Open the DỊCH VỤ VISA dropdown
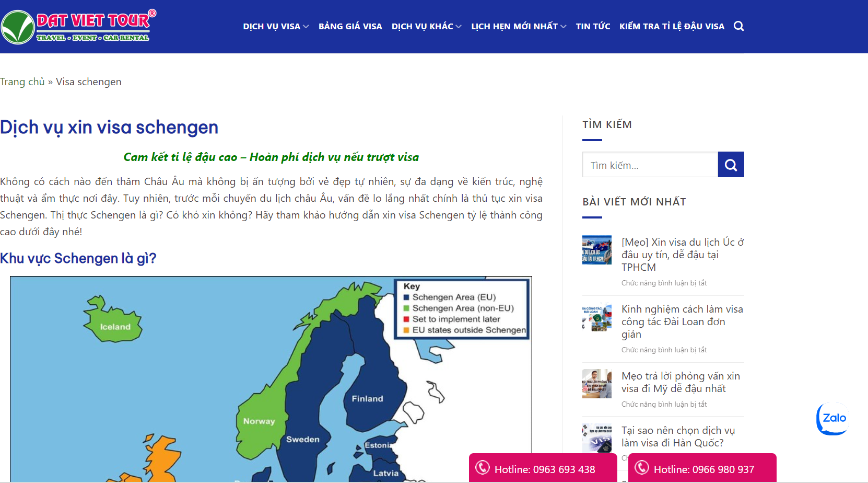Image resolution: width=868 pixels, height=483 pixels. point(272,26)
